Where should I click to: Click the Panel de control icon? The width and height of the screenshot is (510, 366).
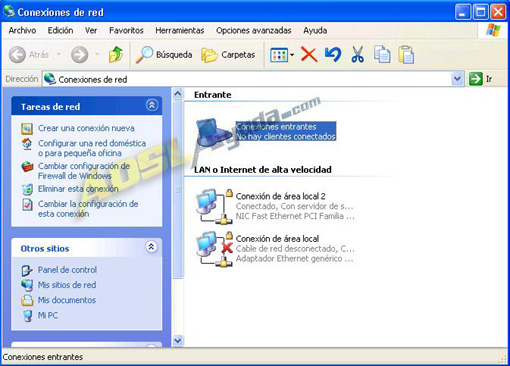pos(27,270)
